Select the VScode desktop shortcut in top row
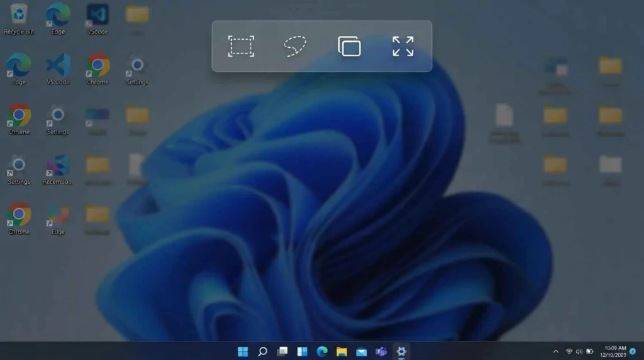Viewport: 644px width, 360px height. [97, 20]
